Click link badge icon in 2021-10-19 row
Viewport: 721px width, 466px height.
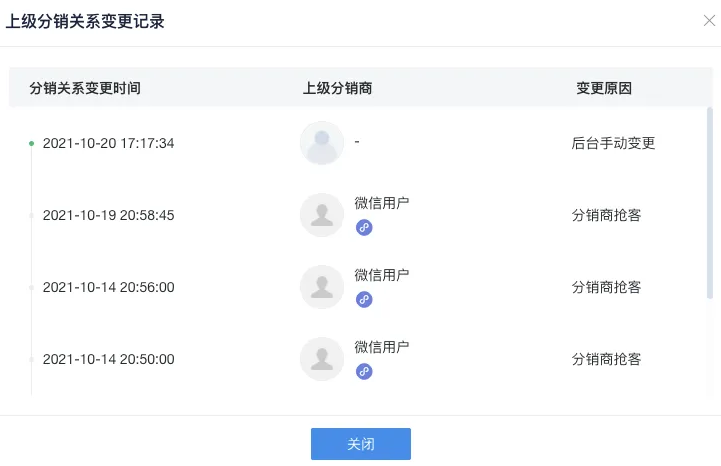[364, 227]
